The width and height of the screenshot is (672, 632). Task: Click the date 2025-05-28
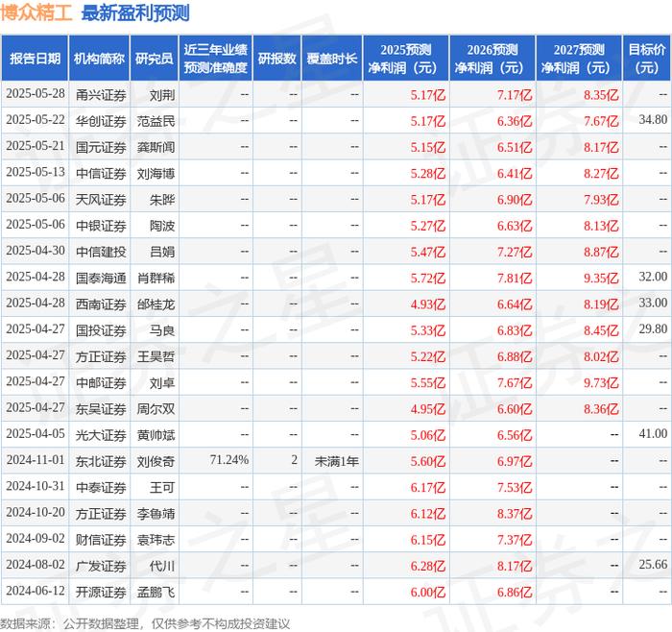[x=36, y=93]
